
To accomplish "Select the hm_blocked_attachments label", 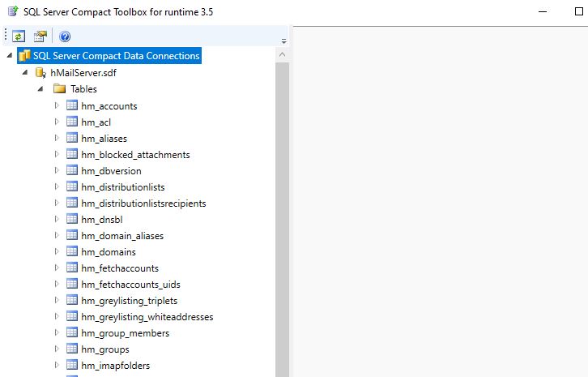I will click(x=135, y=154).
